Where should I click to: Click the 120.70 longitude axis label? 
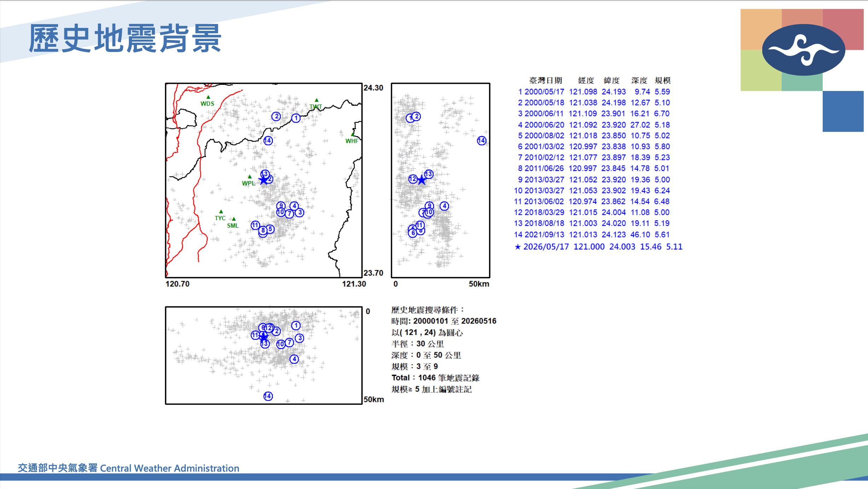(x=178, y=284)
